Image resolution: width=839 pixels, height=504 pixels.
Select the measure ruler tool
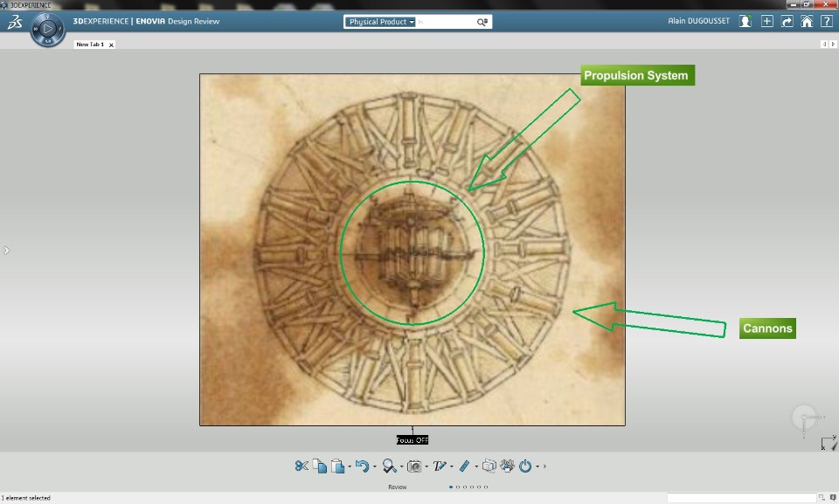click(464, 466)
